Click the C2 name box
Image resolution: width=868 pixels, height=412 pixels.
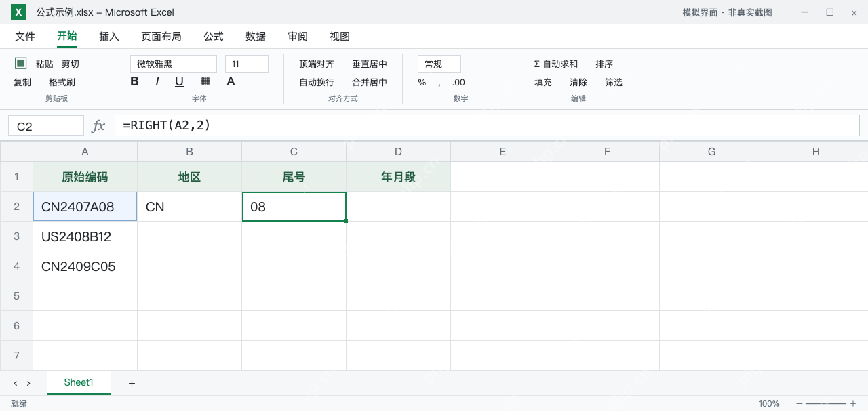pyautogui.click(x=46, y=126)
